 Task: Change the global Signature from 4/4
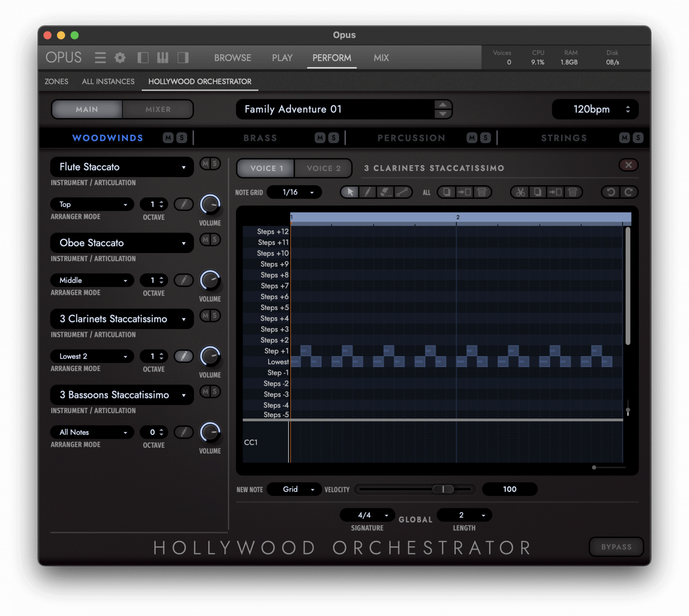point(367,515)
